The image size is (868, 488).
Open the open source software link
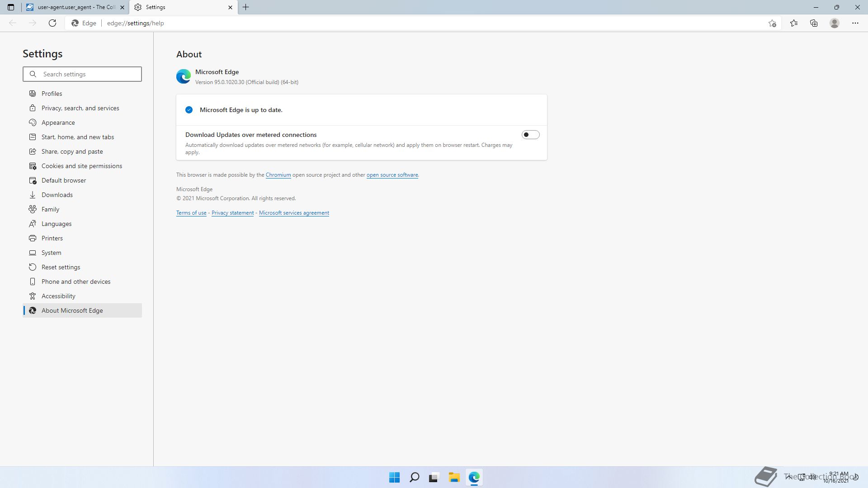click(392, 175)
